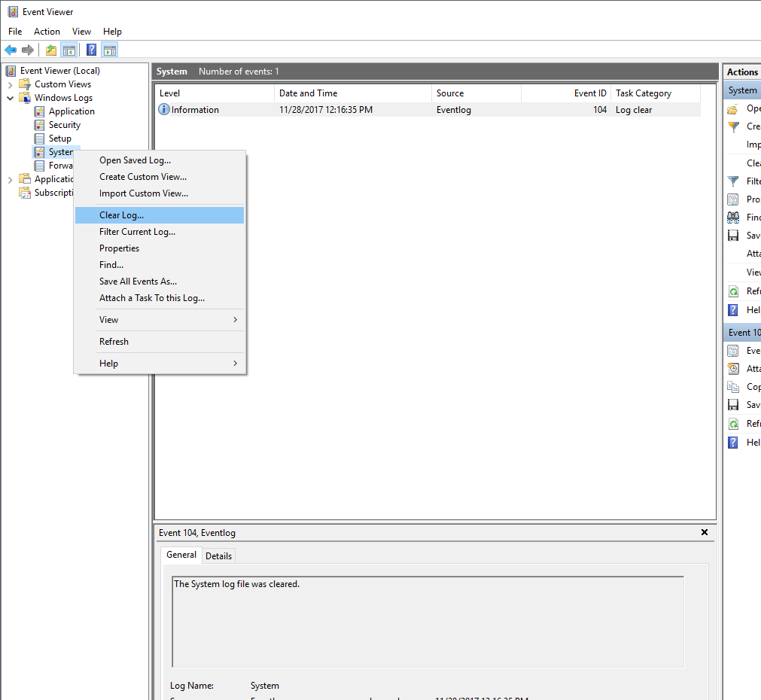
Task: Click the Event Viewer (Local) root icon
Action: pyautogui.click(x=11, y=71)
